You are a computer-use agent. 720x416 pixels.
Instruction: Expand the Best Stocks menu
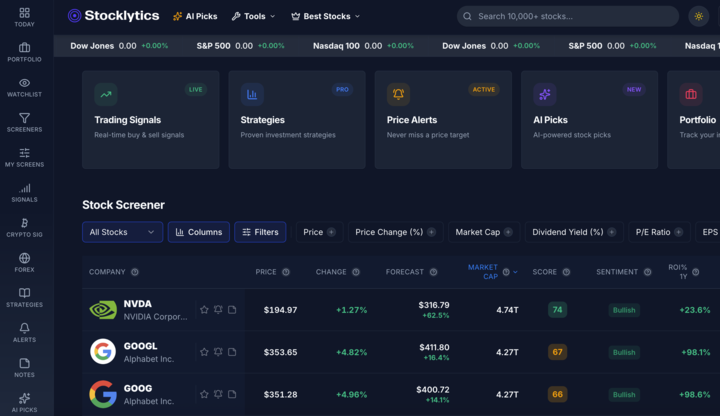326,16
